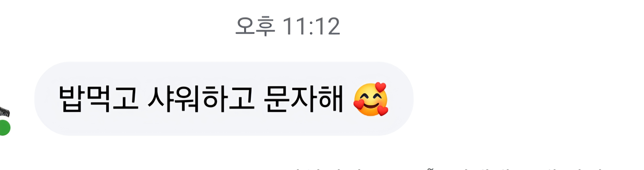Click the red heart at emoji's lower left
The image size is (644, 170).
tap(359, 104)
